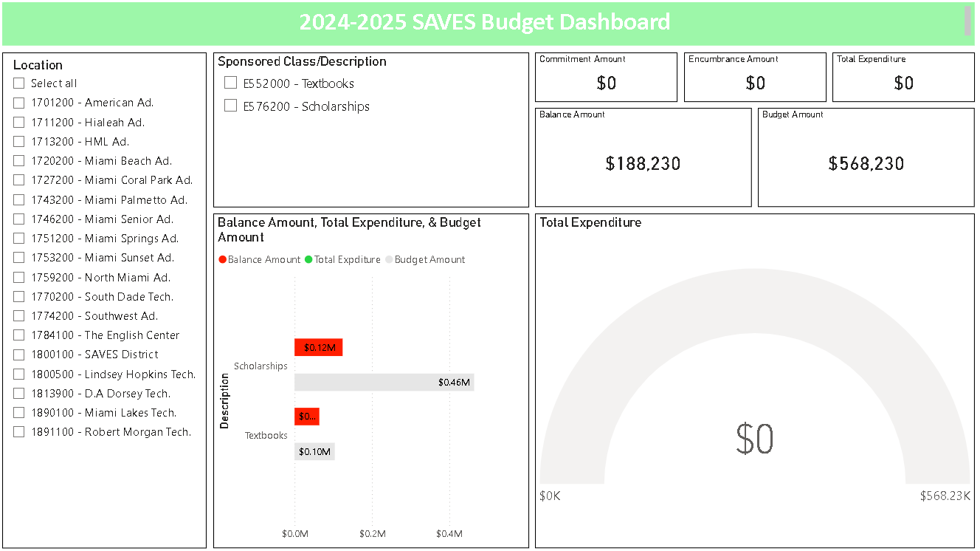Viewport: 980px width, 551px height.
Task: Click the $0.2M x-axis tick label
Action: (x=372, y=533)
